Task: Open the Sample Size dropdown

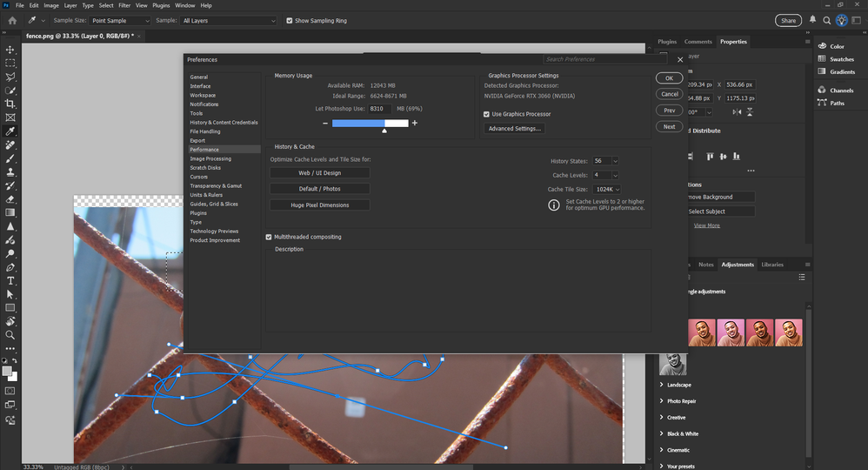Action: coord(119,21)
